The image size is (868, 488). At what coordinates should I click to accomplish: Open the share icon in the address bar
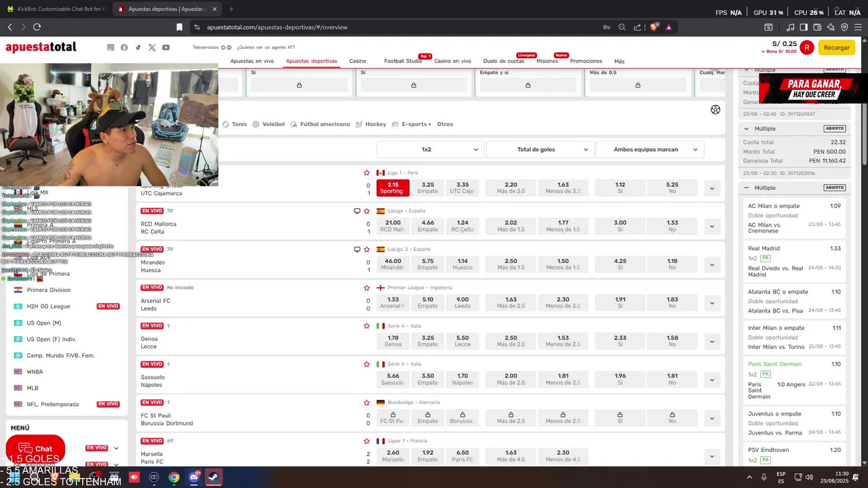coord(637,27)
